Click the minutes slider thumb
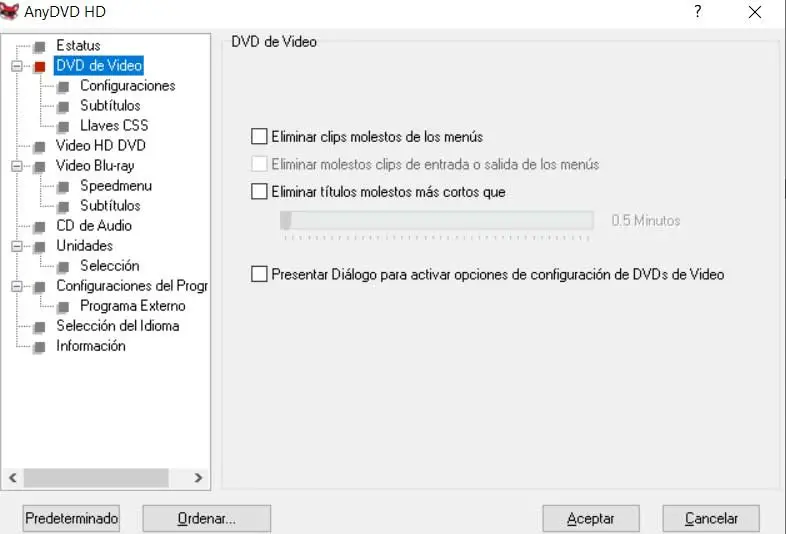 [286, 220]
